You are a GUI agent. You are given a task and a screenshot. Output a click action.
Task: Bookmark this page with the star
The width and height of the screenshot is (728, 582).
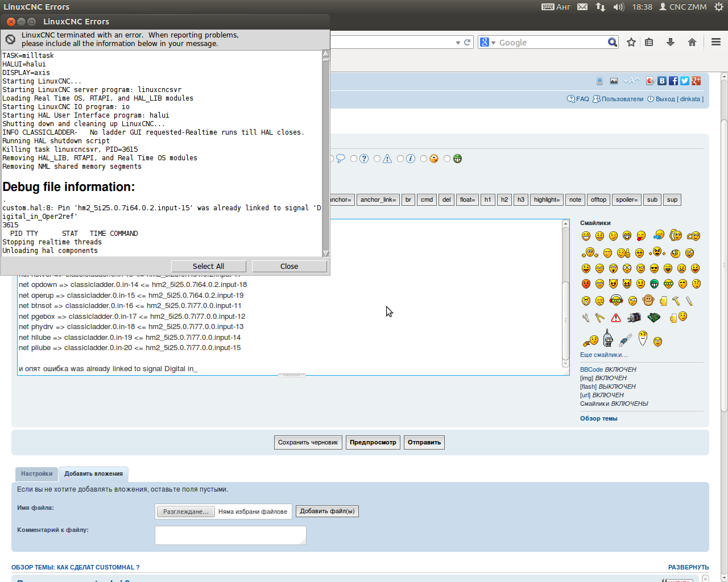pos(631,43)
